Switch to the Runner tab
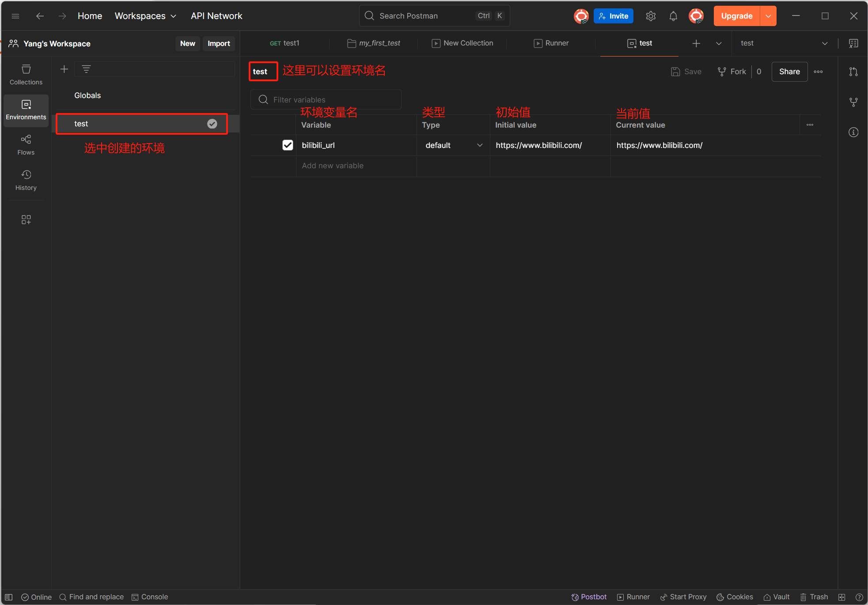Screen dimensions: 868x605 (551, 43)
